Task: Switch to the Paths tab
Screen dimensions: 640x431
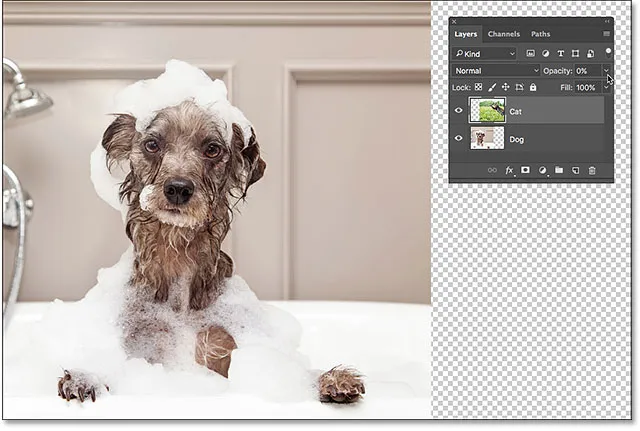Action: [x=540, y=34]
